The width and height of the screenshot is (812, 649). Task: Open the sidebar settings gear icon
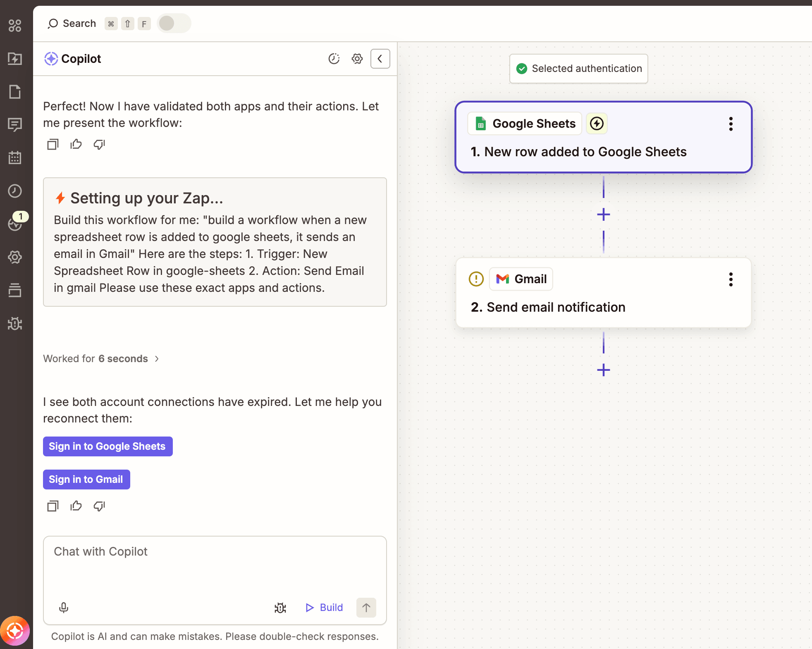point(15,257)
